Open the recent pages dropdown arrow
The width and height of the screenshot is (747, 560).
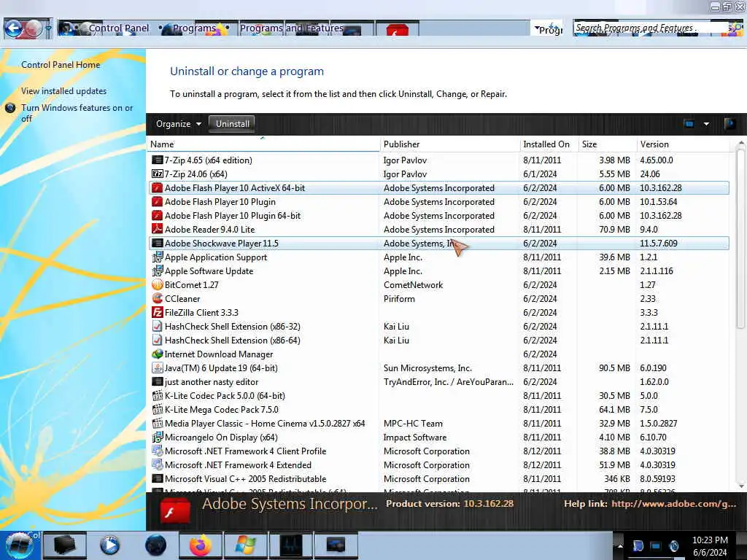(x=48, y=29)
